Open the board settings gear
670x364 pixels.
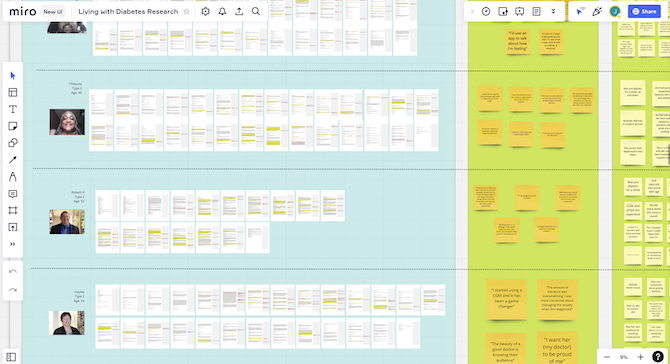click(x=206, y=12)
